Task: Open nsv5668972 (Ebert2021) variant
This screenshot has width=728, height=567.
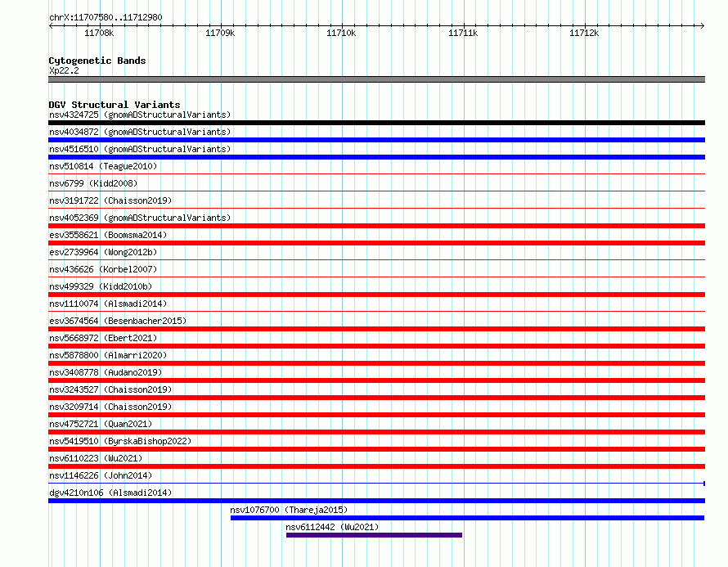Action: click(x=103, y=338)
